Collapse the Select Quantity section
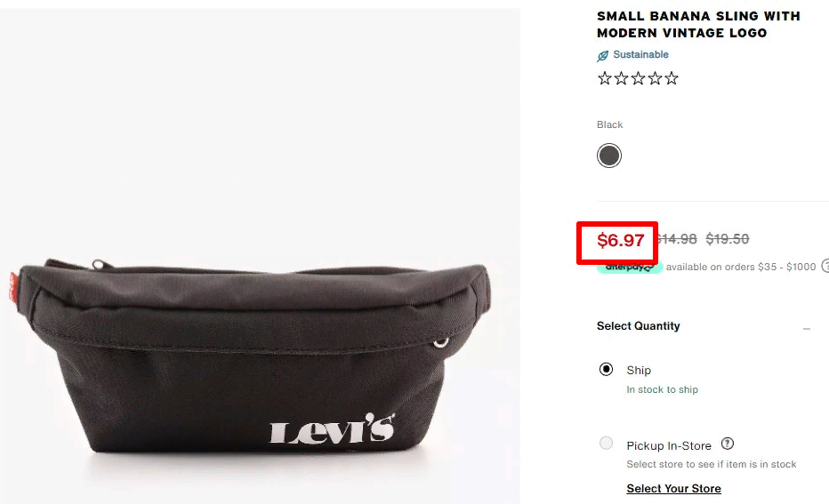 click(806, 329)
